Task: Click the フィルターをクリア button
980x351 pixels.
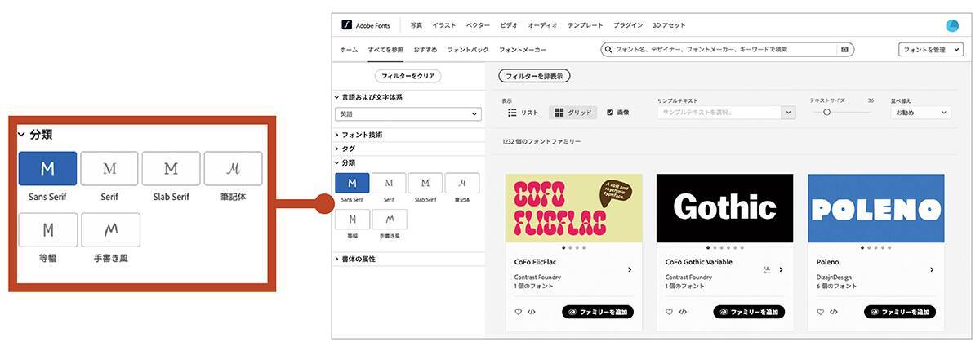Action: click(x=408, y=76)
